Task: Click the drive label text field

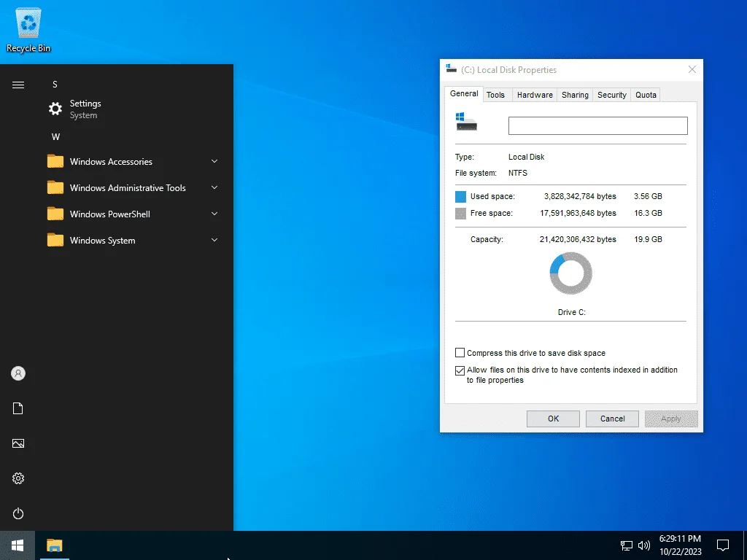Action: tap(598, 125)
